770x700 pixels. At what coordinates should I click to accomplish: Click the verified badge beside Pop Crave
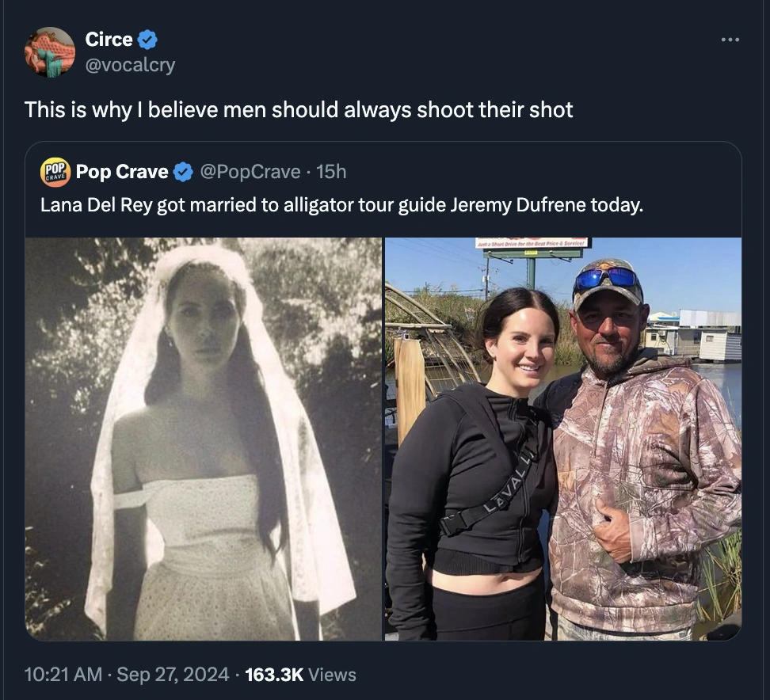click(183, 172)
